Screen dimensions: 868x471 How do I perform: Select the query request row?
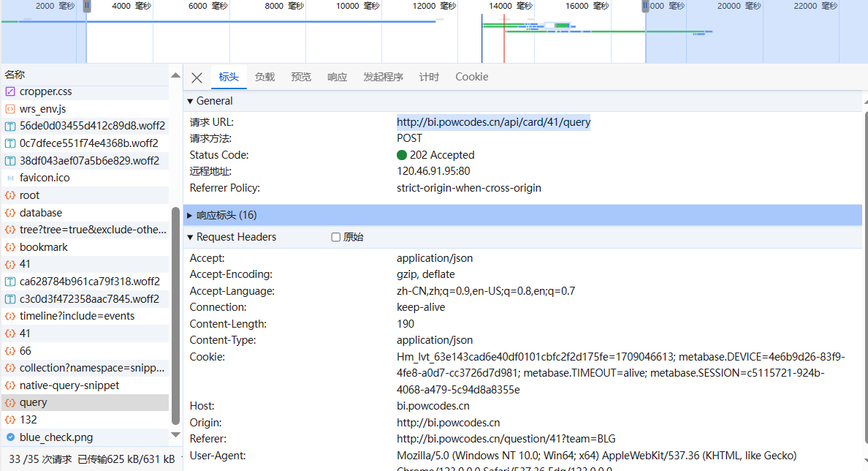[x=85, y=403]
